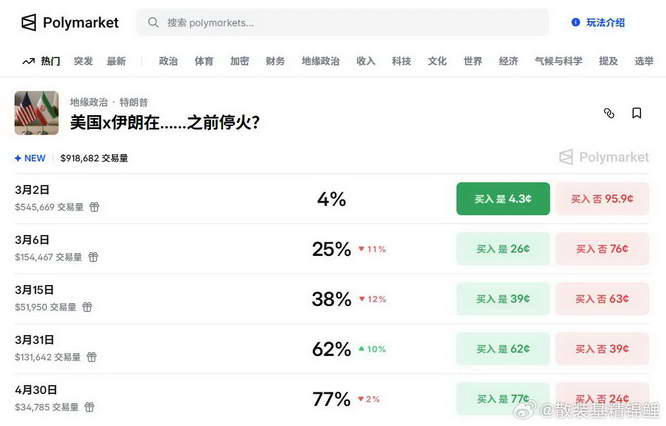The height and width of the screenshot is (426, 666).
Task: Click gift icon on 4月30日 row
Action: [89, 407]
